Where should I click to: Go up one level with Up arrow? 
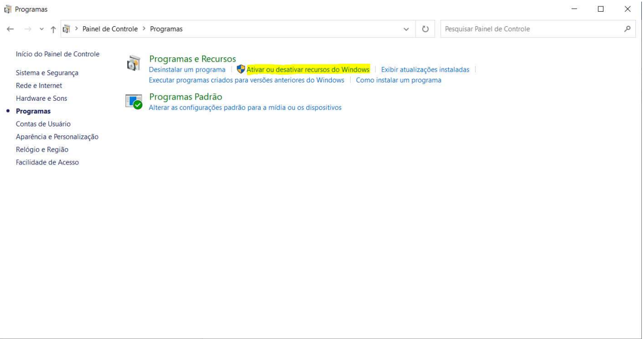(x=53, y=29)
